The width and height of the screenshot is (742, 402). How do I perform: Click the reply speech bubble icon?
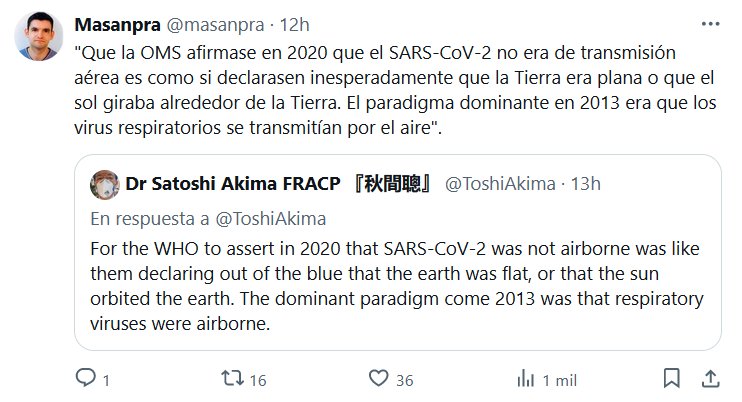pyautogui.click(x=87, y=379)
